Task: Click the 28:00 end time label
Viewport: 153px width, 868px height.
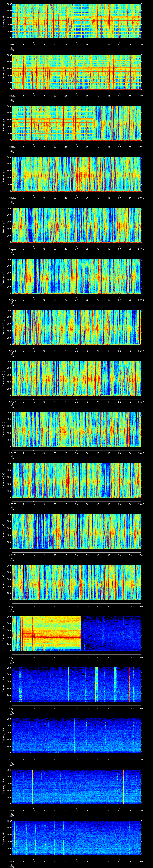Action: click(141, 606)
